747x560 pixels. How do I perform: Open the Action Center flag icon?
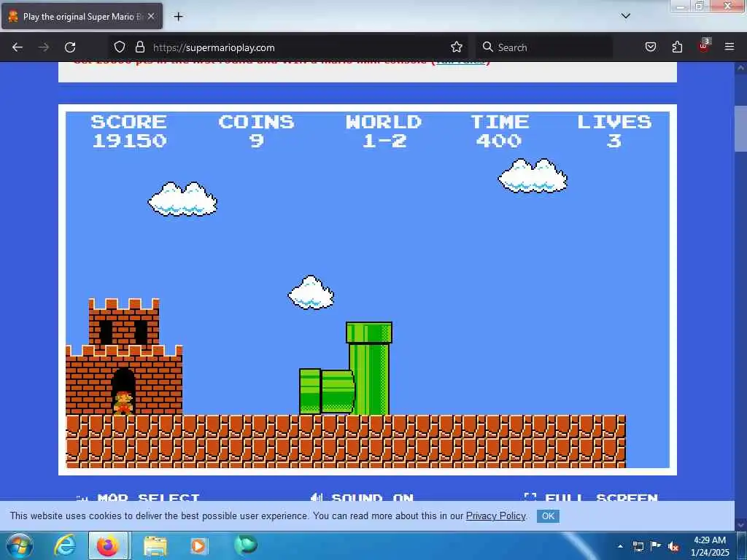[656, 546]
